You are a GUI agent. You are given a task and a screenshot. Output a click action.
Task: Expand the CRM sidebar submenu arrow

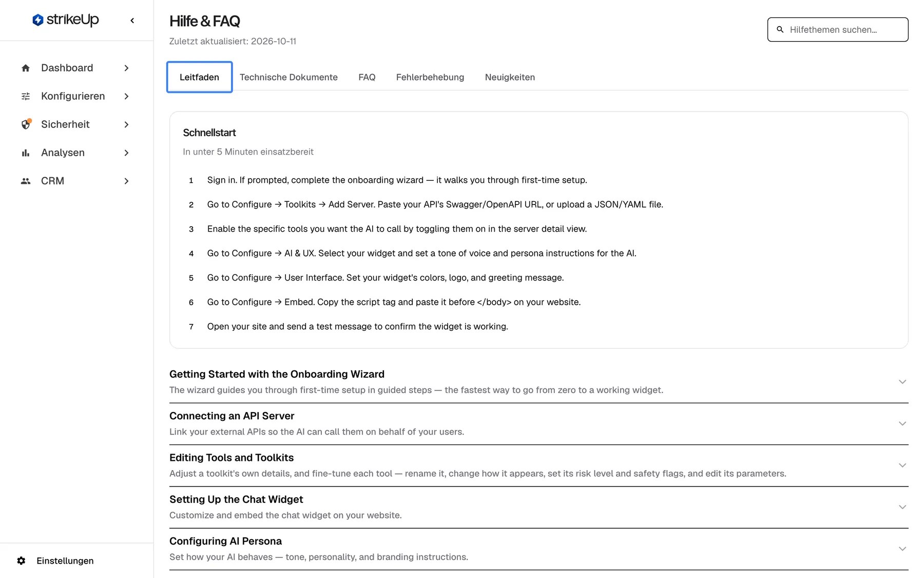point(126,181)
